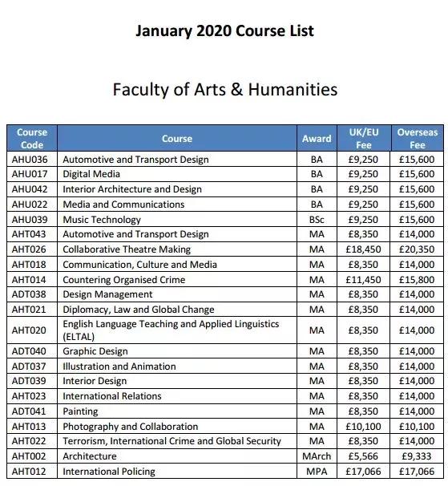Select the Overseas Fee column header
Viewport: 448px width, 486px height.
(417, 138)
